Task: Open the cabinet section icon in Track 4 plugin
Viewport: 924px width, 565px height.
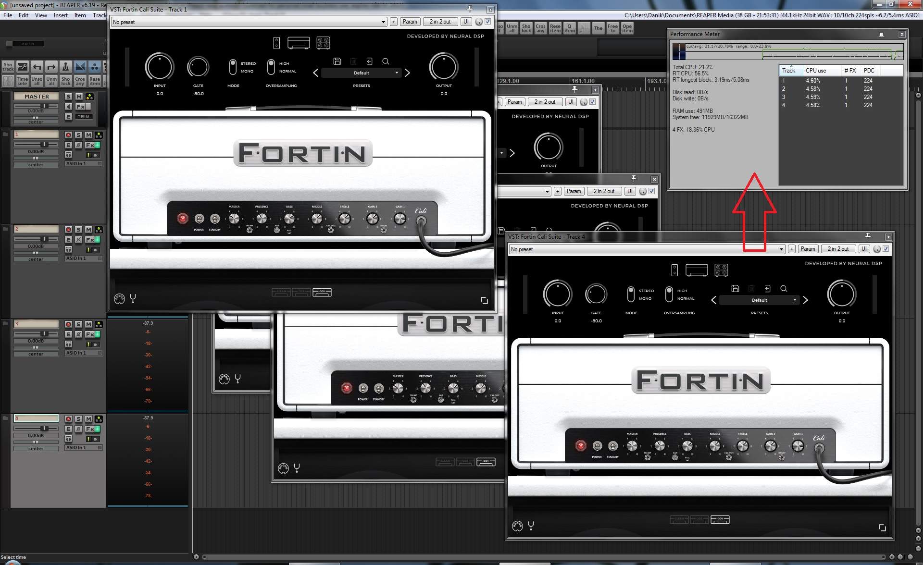Action: click(721, 270)
